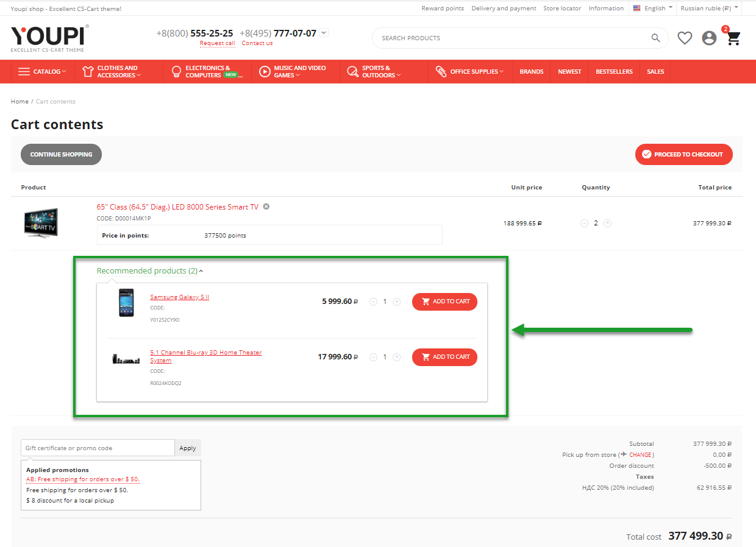Click Contact us link
Screen dimensions: 756x547
pyautogui.click(x=257, y=43)
